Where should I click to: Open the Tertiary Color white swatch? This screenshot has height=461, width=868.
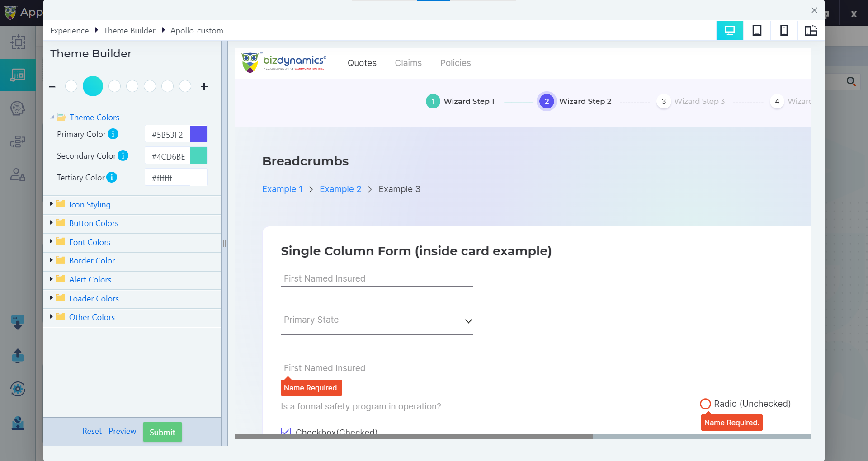point(198,178)
